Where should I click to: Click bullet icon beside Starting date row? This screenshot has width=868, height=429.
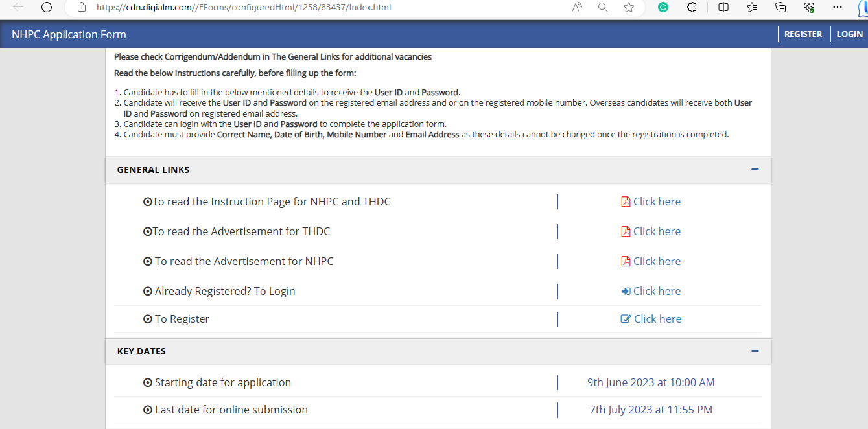point(147,382)
